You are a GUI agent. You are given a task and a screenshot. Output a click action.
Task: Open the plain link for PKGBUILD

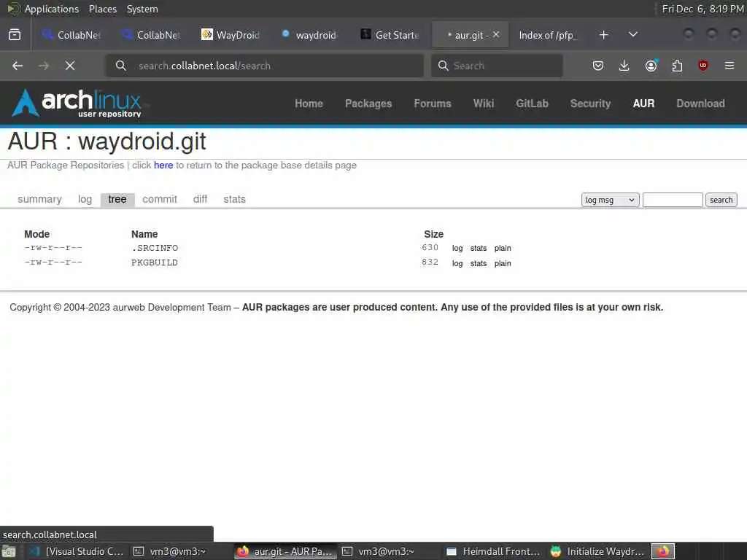pyautogui.click(x=503, y=263)
